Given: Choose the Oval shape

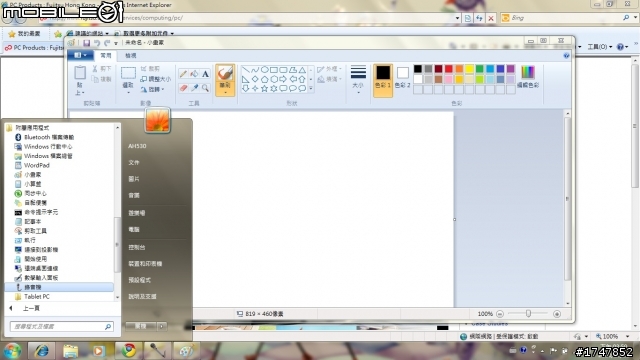Looking at the screenshot, I should click(264, 70).
